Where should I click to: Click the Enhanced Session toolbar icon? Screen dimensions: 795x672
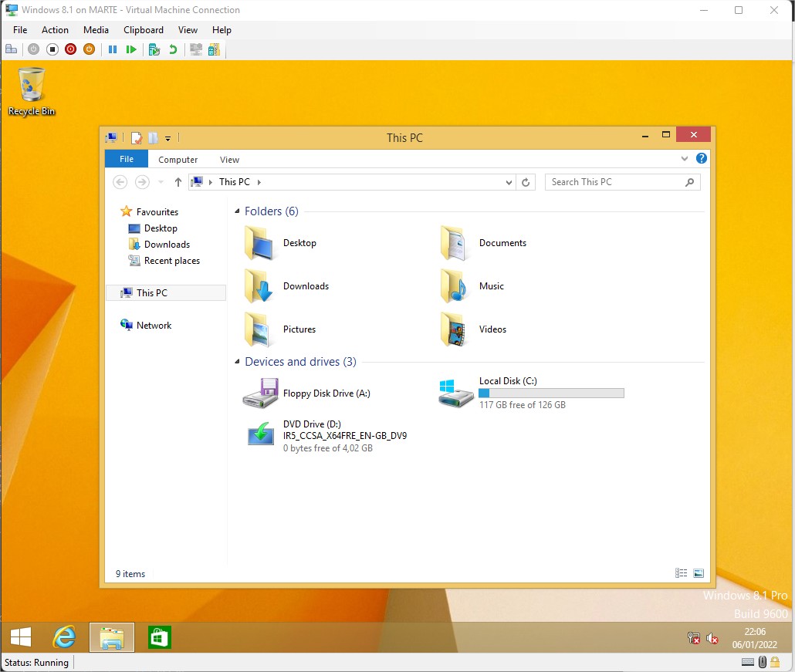pos(196,49)
